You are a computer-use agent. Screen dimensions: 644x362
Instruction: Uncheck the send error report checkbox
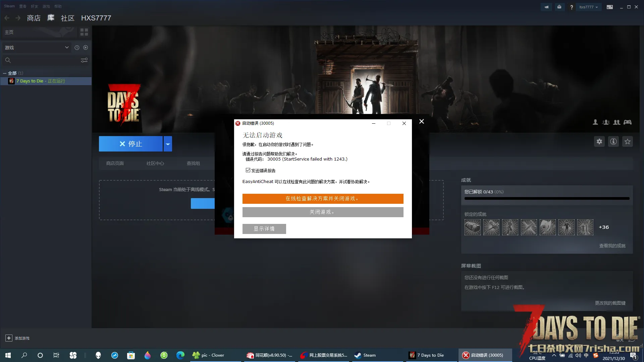[248, 170]
